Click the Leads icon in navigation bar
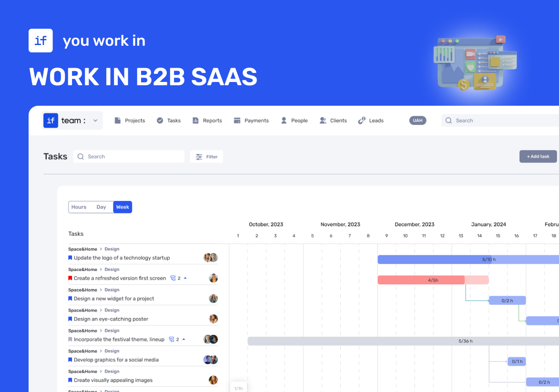Screen dimensions: 559x392 tap(362, 121)
